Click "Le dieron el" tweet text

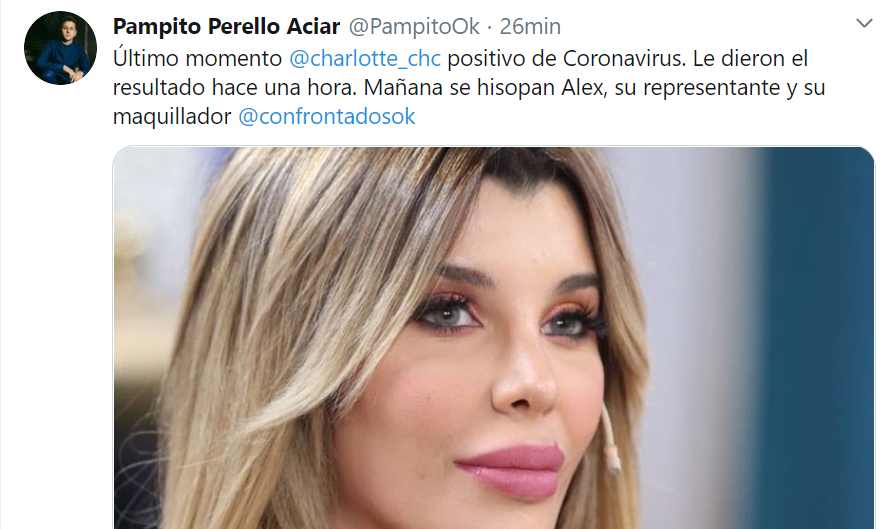point(750,58)
